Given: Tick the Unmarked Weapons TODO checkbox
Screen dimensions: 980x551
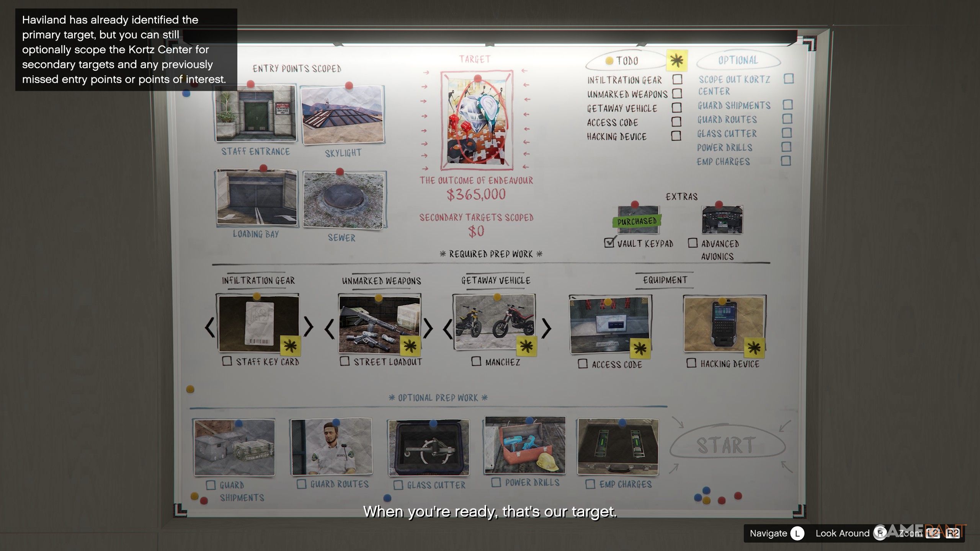Looking at the screenshot, I should [x=677, y=93].
